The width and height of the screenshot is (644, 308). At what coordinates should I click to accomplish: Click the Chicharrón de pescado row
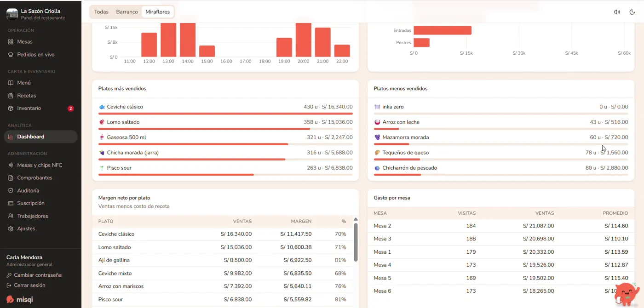click(501, 169)
